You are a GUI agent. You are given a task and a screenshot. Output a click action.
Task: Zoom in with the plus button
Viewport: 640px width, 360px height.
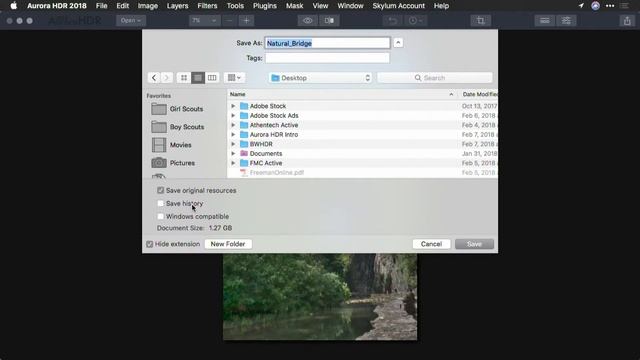[246, 20]
